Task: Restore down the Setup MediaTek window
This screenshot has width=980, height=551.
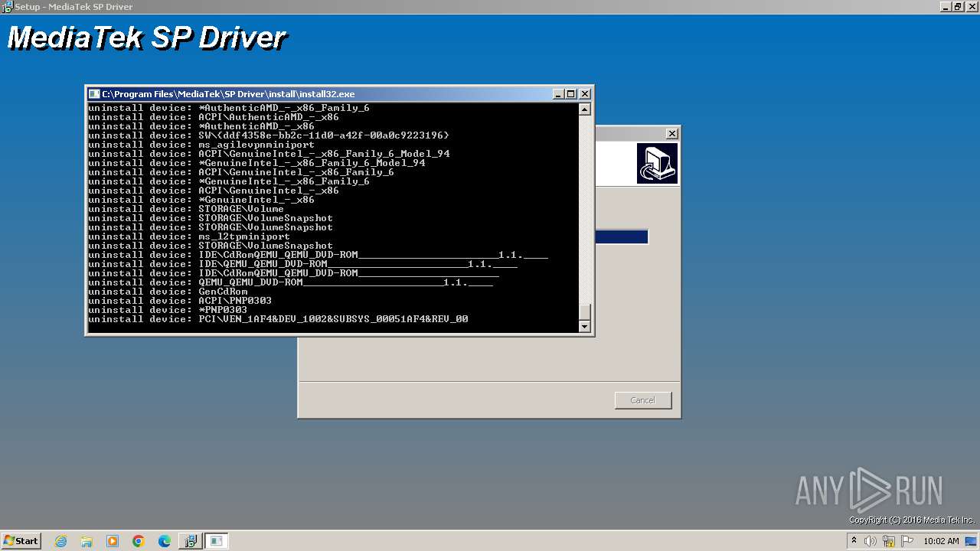Action: [959, 6]
